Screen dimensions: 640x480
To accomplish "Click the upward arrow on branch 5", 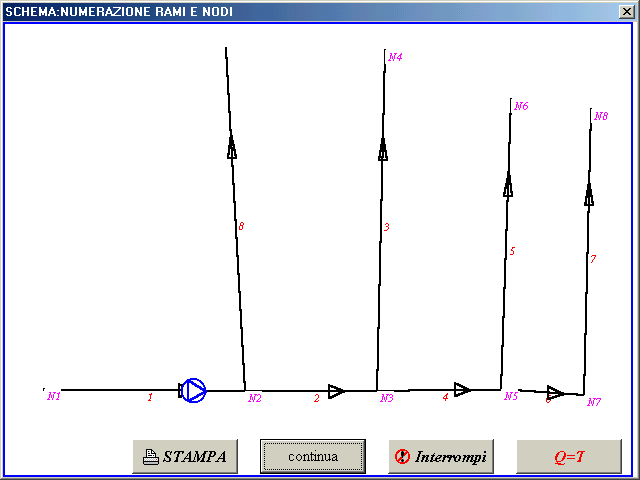I will [x=508, y=186].
